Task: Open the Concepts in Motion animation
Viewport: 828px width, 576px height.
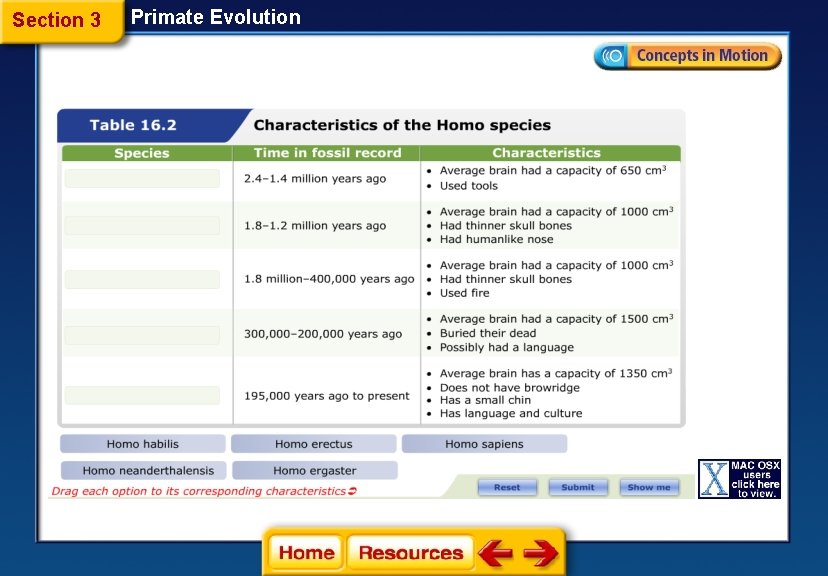Action: (x=688, y=56)
